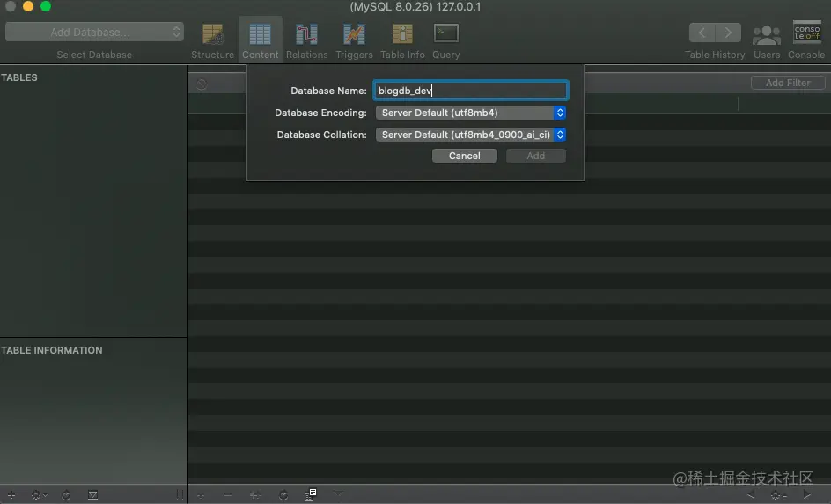Go to next content page arrow

(807, 495)
